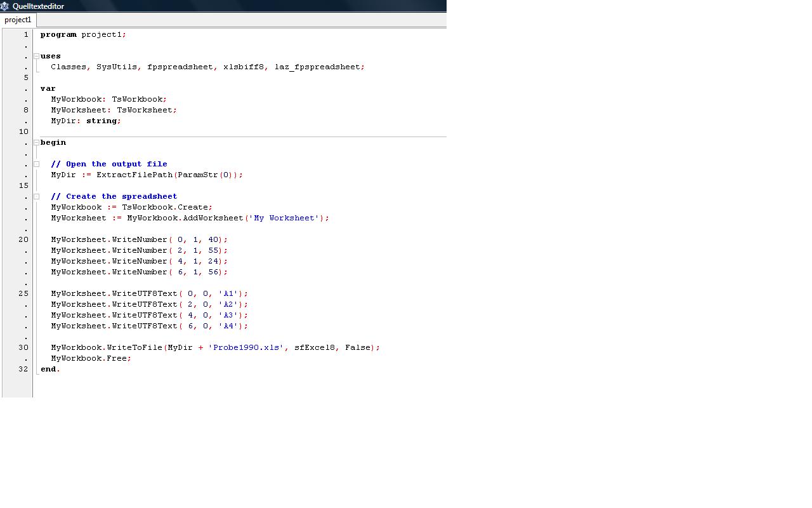Collapse the begin block fold marker
Image resolution: width=812 pixels, height=508 pixels.
tap(36, 143)
